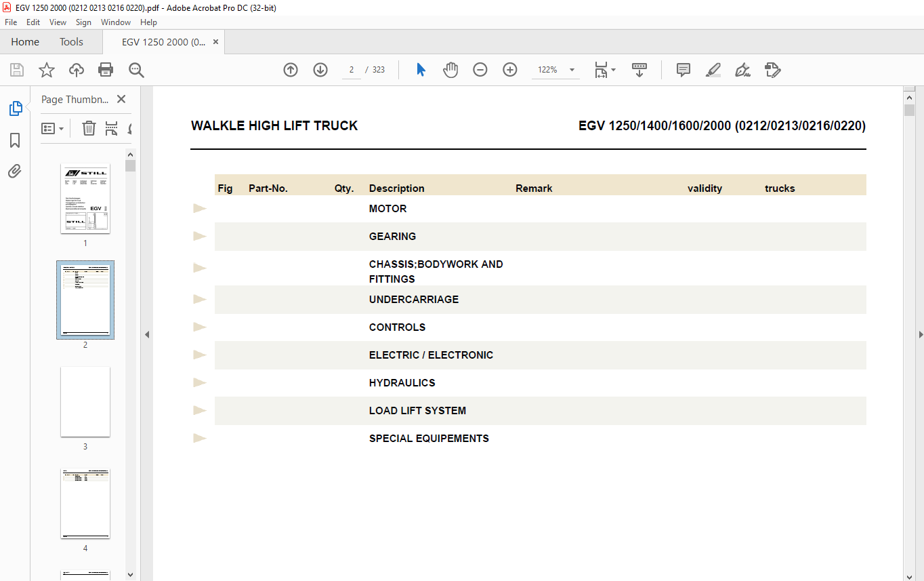The height and width of the screenshot is (581, 924).
Task: Open the Find text magnifier icon
Action: tap(136, 70)
